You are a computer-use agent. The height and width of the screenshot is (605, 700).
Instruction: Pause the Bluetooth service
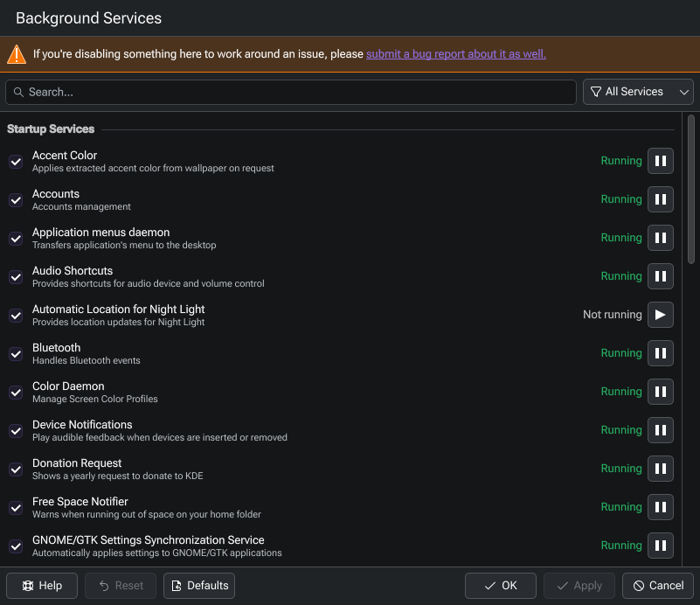(x=660, y=353)
